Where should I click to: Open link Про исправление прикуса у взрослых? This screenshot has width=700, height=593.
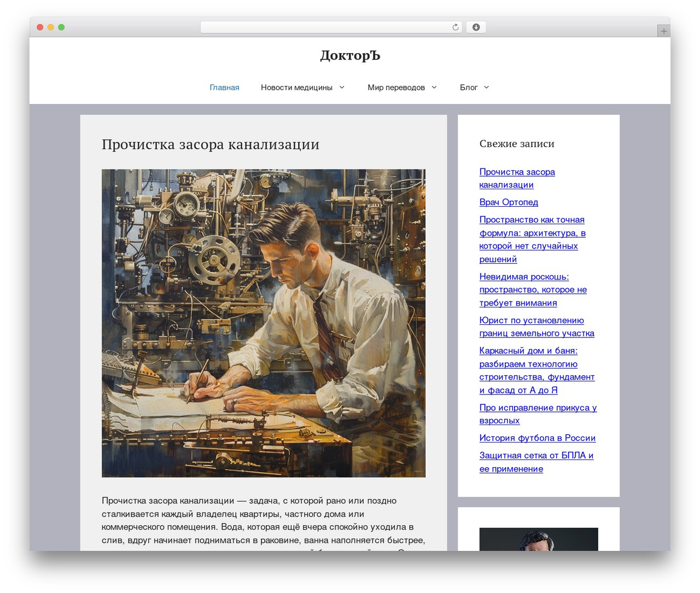pyautogui.click(x=538, y=414)
